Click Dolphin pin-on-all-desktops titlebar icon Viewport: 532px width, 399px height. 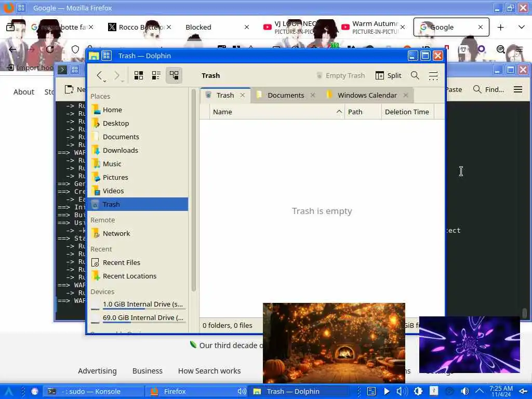pyautogui.click(x=107, y=56)
